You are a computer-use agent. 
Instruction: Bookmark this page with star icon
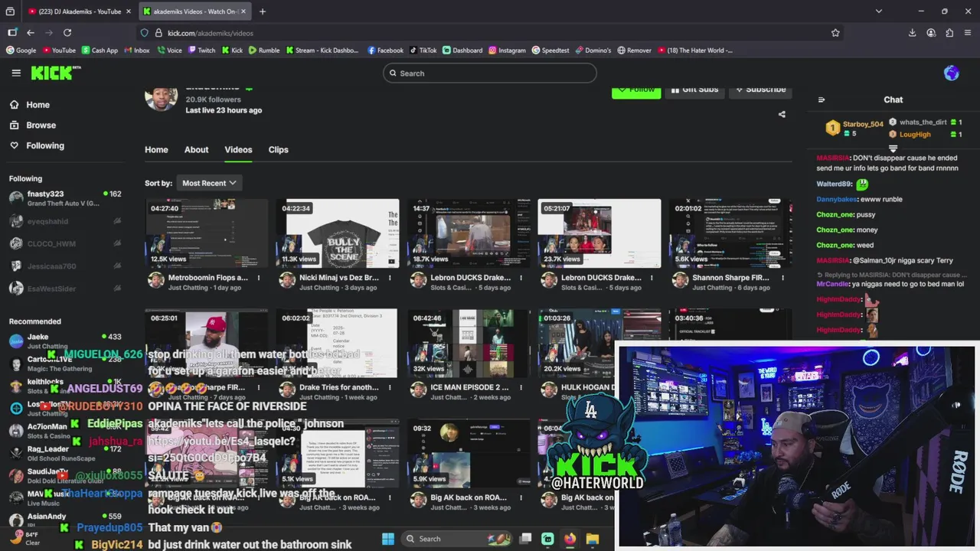[x=835, y=33]
